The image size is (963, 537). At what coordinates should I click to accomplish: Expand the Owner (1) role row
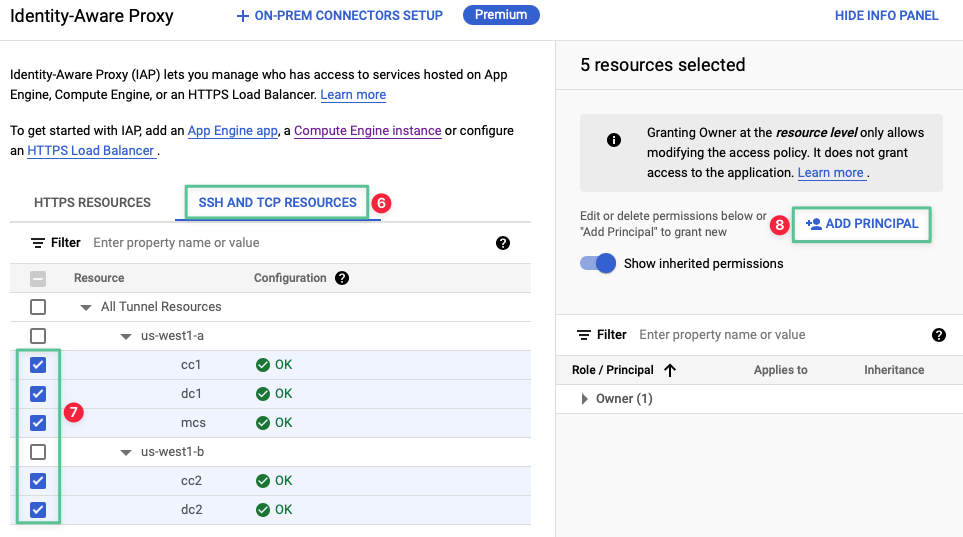[585, 399]
